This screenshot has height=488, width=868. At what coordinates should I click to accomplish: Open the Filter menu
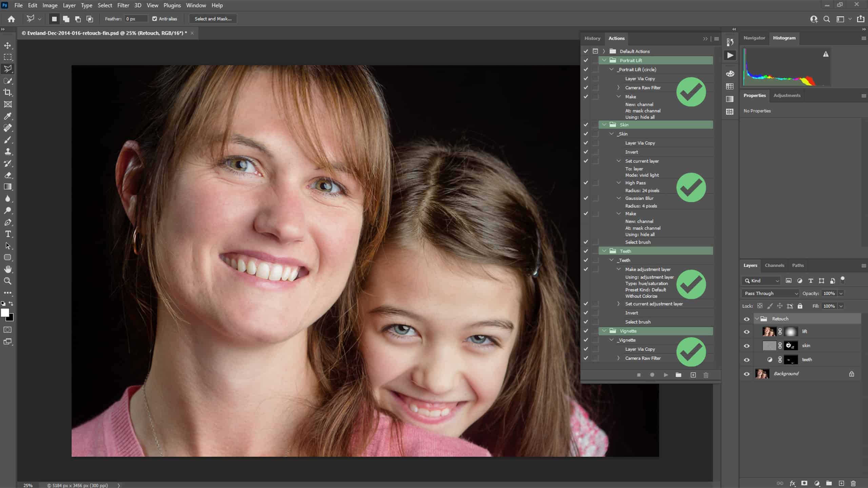[x=123, y=5]
